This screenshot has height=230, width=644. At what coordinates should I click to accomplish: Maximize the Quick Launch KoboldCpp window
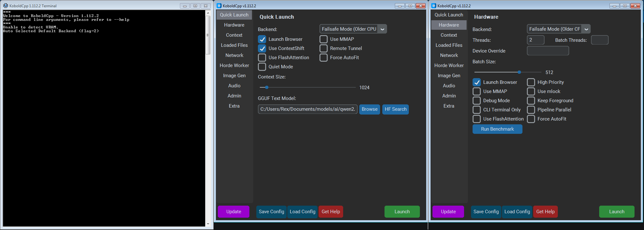tap(410, 6)
